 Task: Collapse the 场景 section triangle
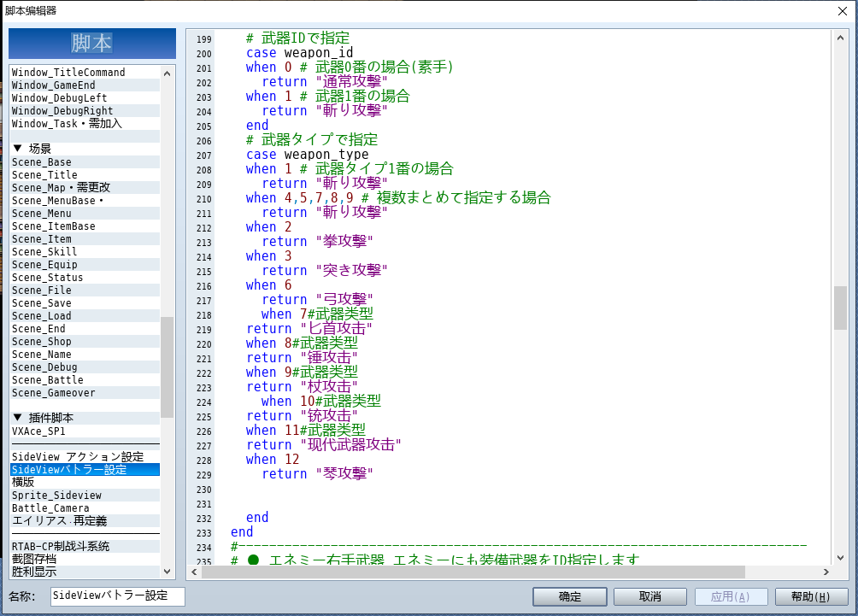17,149
